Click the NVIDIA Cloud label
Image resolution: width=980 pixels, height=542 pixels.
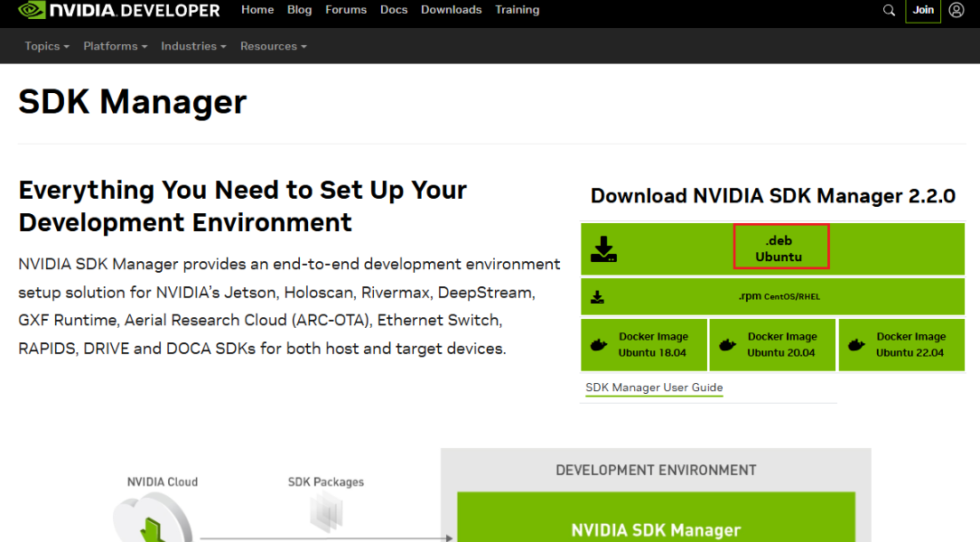tap(163, 482)
